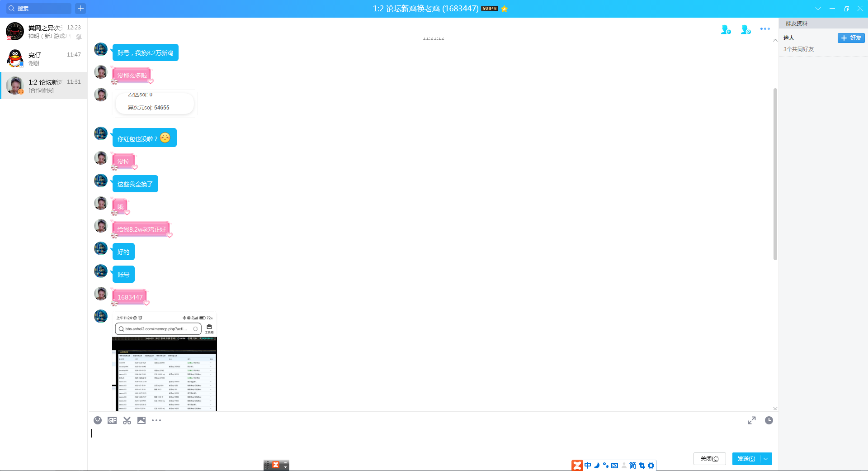Open chat history clock icon
The image size is (868, 471).
769,420
